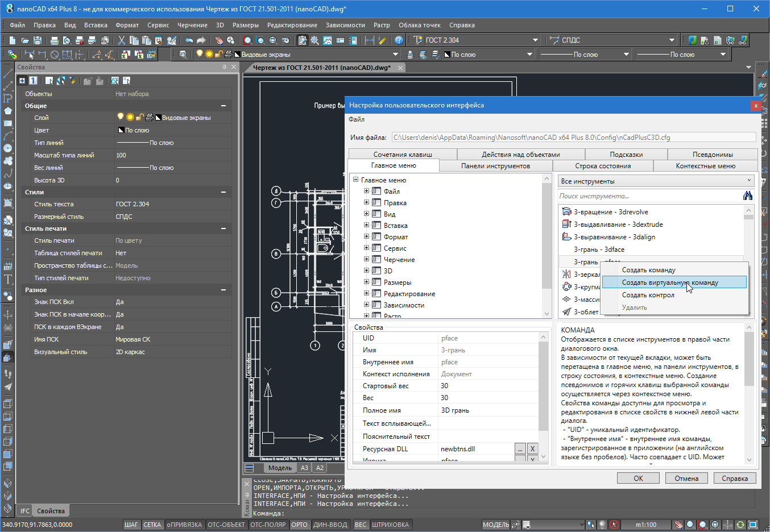The height and width of the screenshot is (532, 770).
Task: Click the Отмена button
Action: (x=686, y=479)
